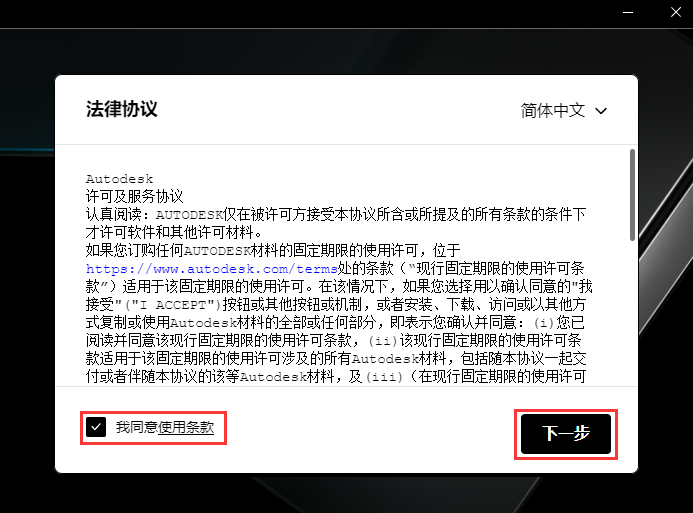Open the https://www.autodesk.com/terms hyperlink
Viewport: 693px width, 513px height.
(x=165, y=268)
